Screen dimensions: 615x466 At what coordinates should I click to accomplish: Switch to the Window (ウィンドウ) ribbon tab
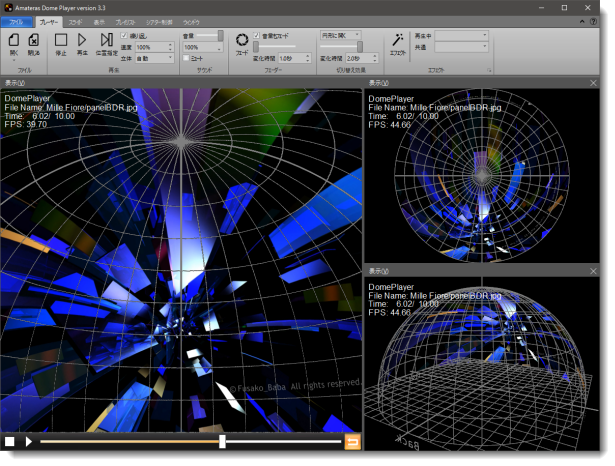tap(191, 22)
